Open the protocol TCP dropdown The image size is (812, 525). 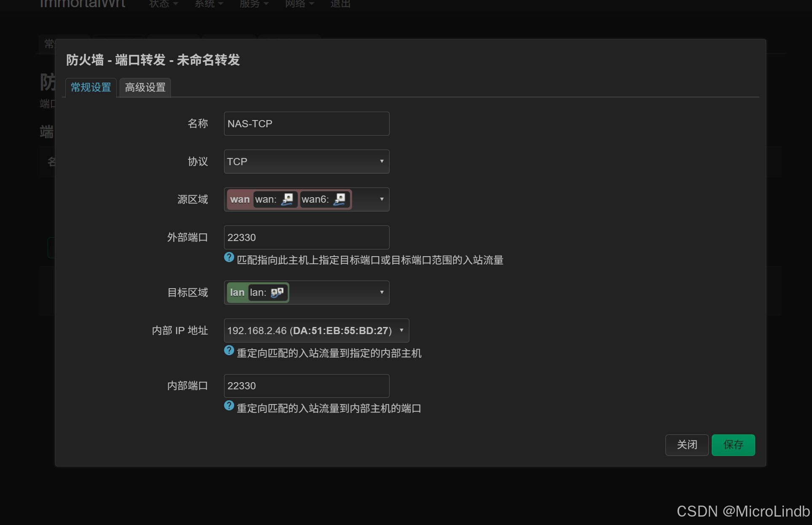pyautogui.click(x=306, y=161)
